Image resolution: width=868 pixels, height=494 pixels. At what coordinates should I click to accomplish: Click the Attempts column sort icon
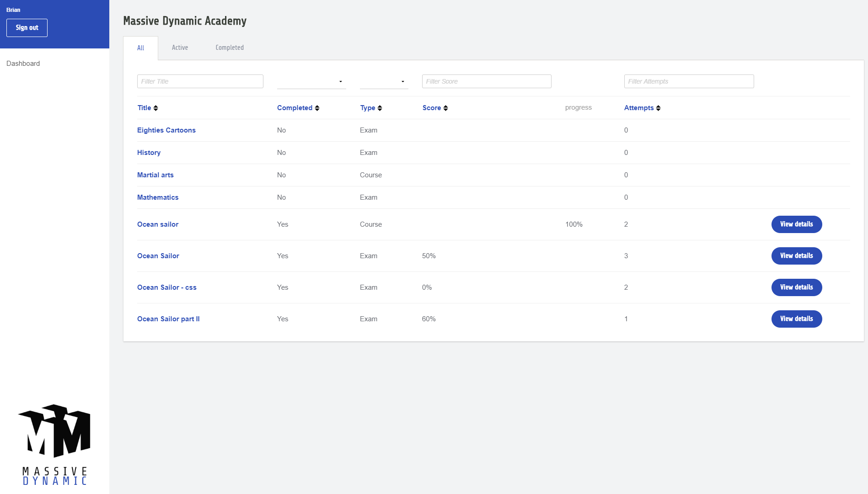[x=658, y=108]
